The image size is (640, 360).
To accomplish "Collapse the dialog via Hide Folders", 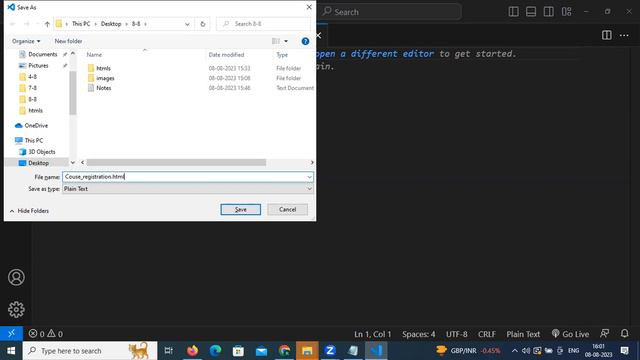I will click(x=29, y=211).
